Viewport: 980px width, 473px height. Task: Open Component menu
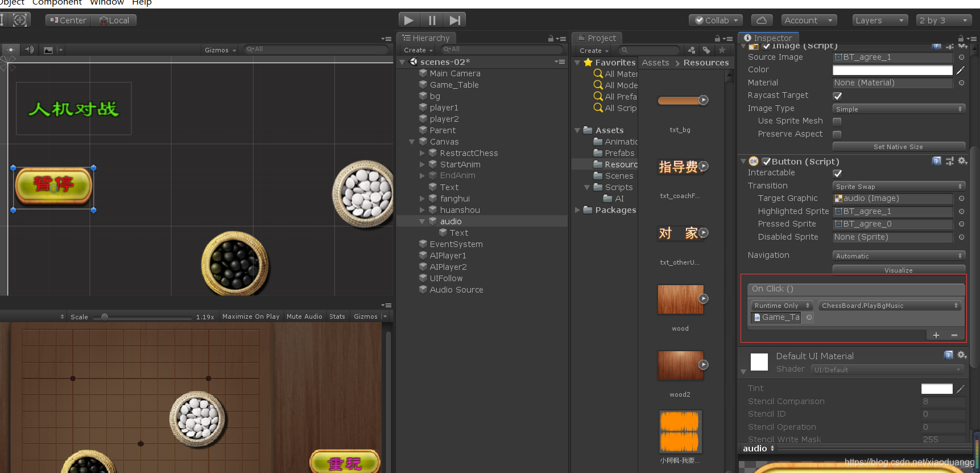(x=57, y=3)
